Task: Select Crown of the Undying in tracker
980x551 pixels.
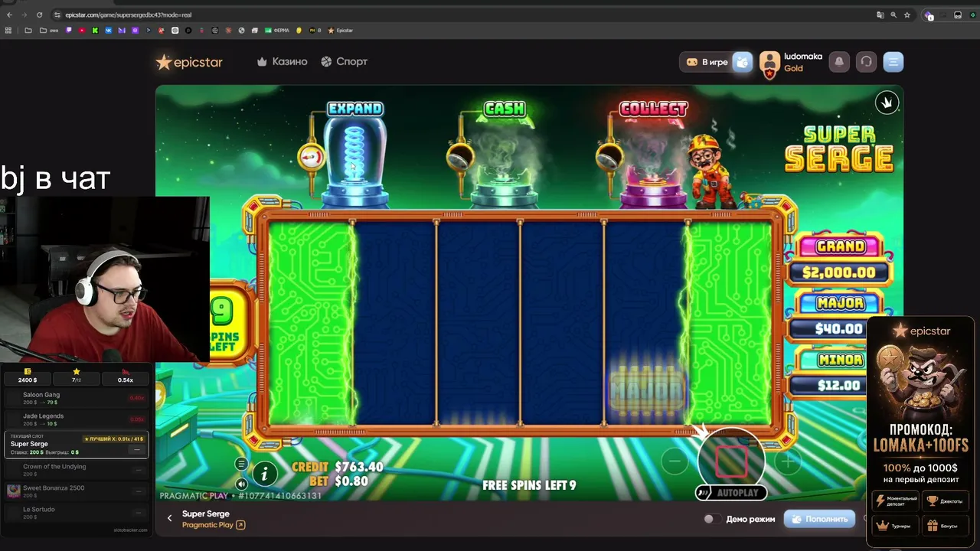Action: [x=75, y=470]
